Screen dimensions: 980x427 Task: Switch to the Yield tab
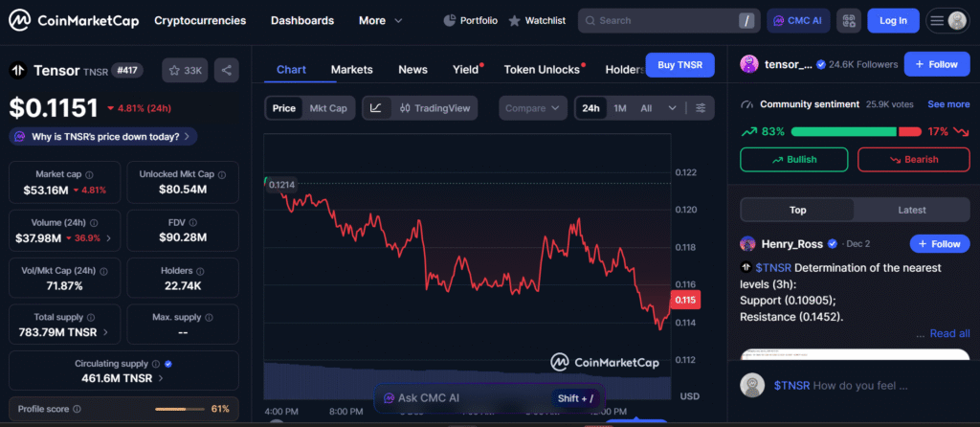[x=466, y=69]
